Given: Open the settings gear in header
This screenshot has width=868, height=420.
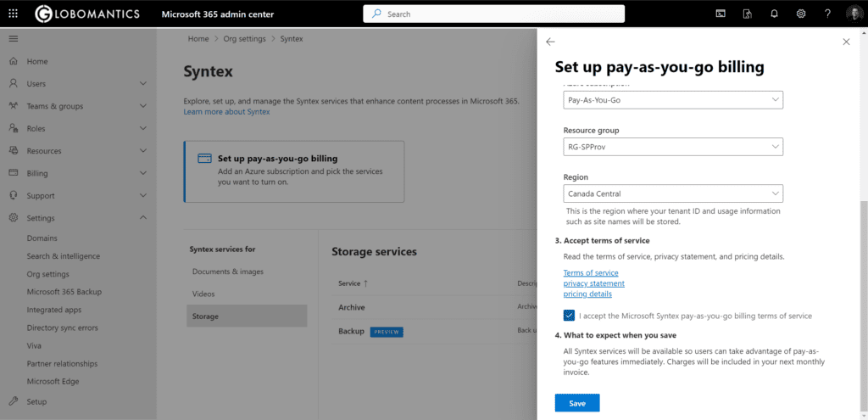Looking at the screenshot, I should pos(800,14).
